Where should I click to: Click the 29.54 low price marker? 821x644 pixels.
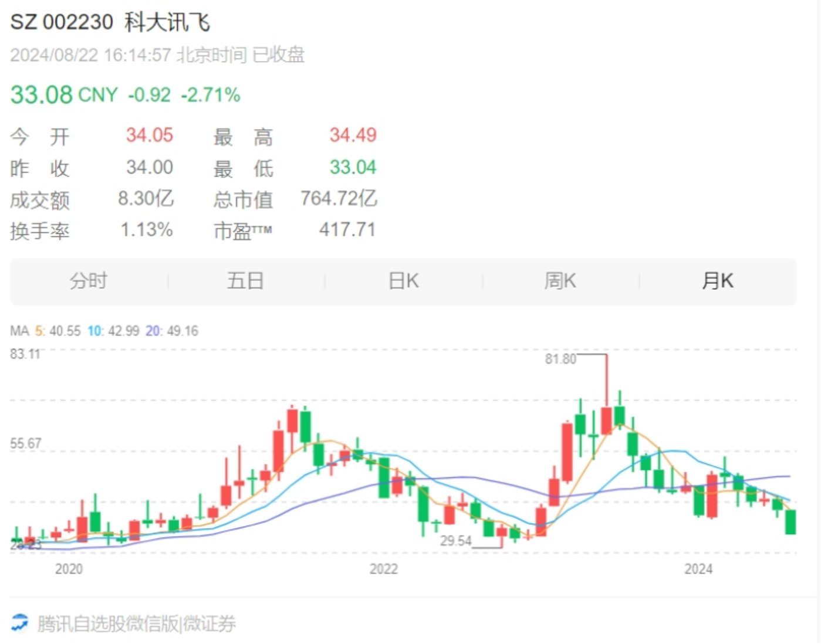455,541
